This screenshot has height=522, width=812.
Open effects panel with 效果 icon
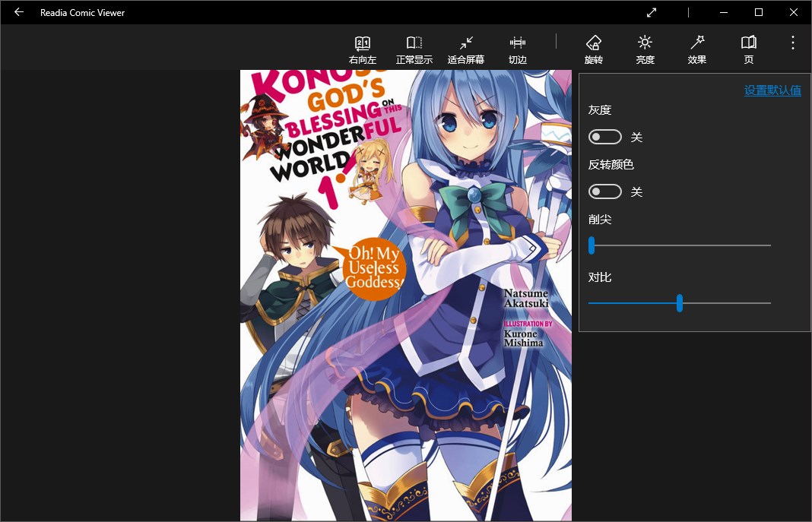tap(696, 48)
